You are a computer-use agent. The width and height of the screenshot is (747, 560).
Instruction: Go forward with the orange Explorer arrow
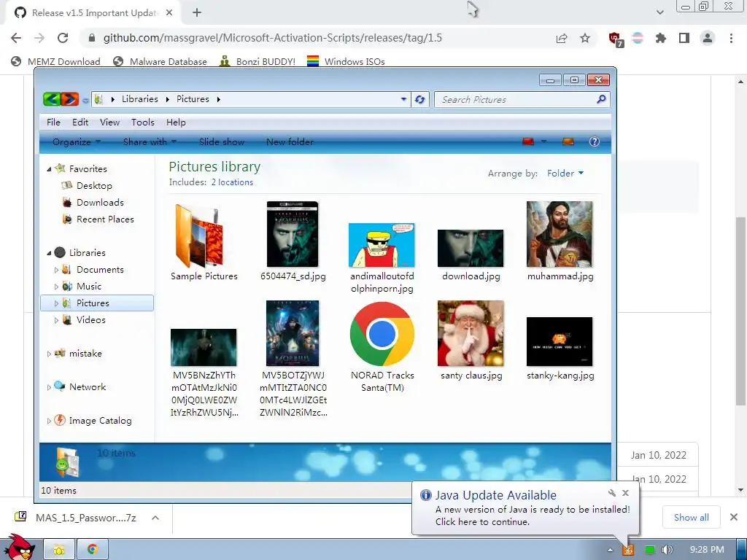coord(69,99)
